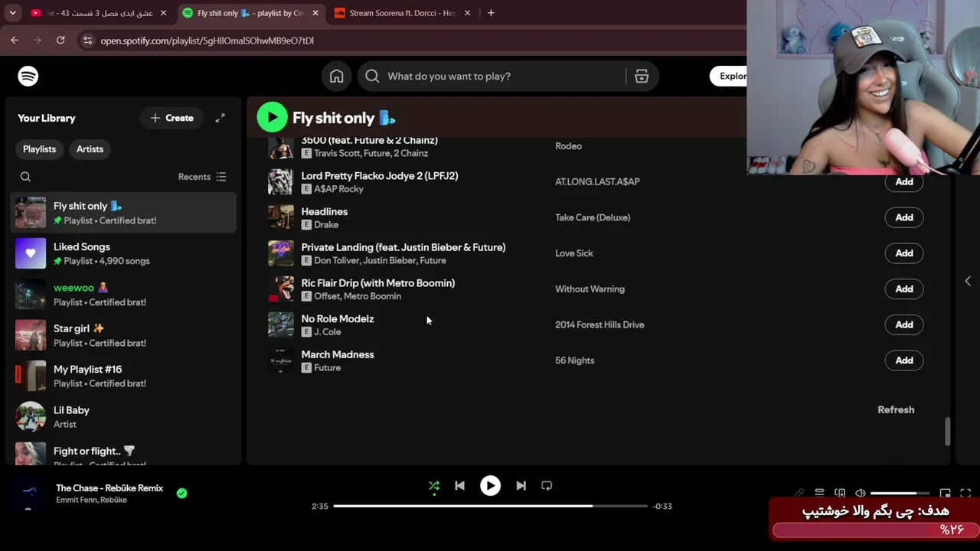Filter library by Playlists
Viewport: 980px width, 551px height.
pyautogui.click(x=39, y=149)
